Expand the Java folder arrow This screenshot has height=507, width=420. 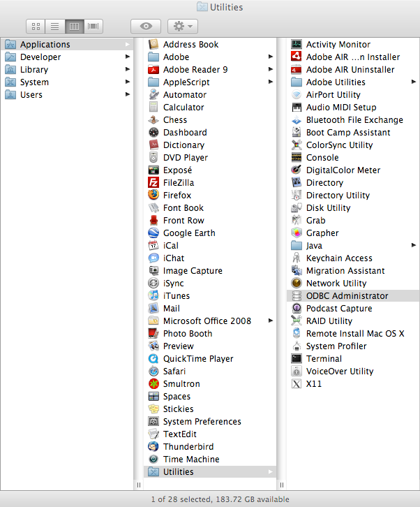click(414, 245)
